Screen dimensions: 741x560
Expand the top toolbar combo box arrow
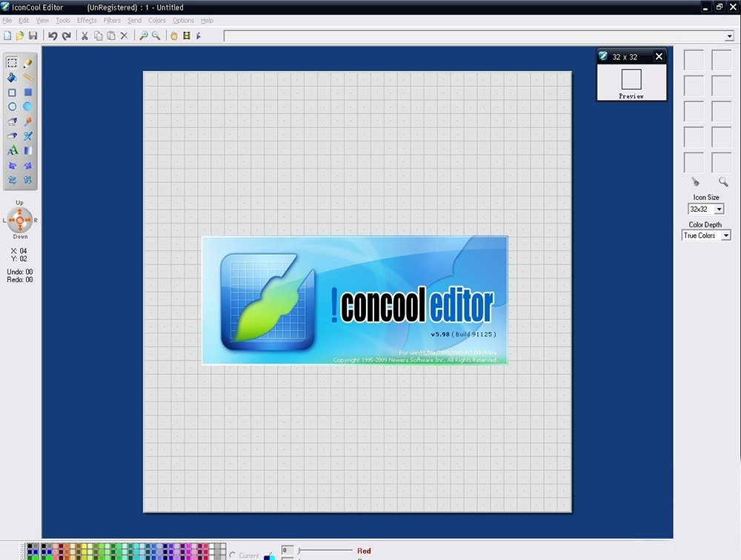click(x=730, y=36)
